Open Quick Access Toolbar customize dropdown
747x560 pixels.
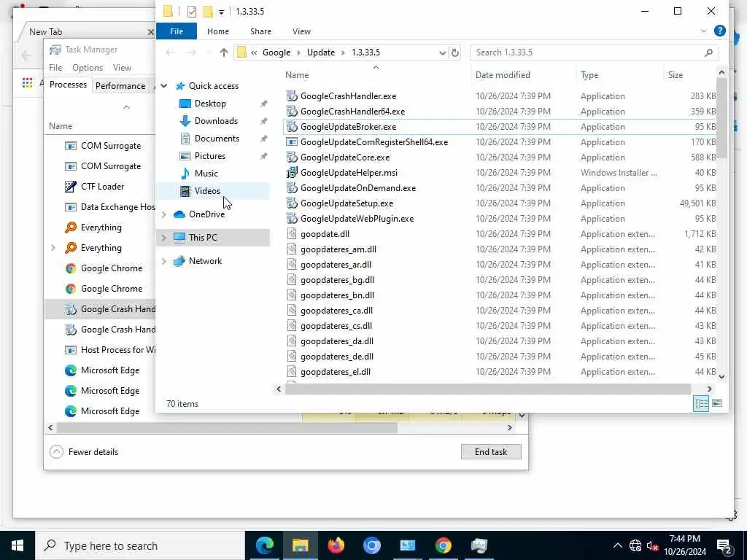[221, 12]
